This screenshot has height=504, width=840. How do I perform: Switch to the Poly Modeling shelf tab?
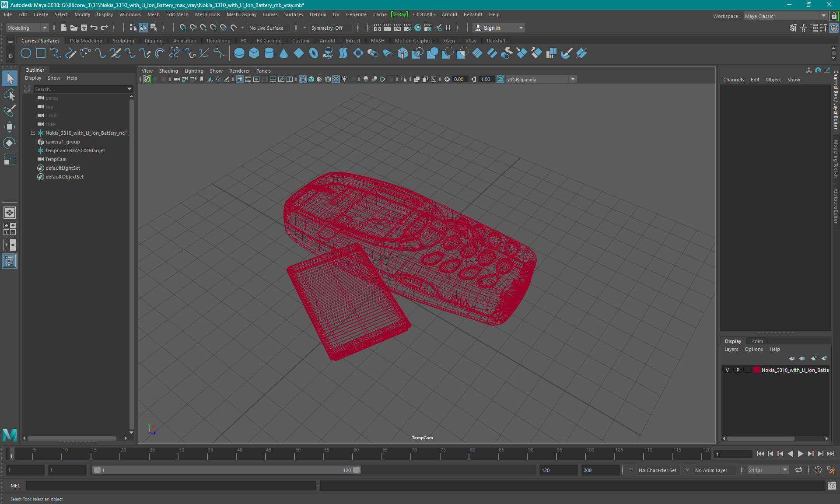click(x=86, y=41)
